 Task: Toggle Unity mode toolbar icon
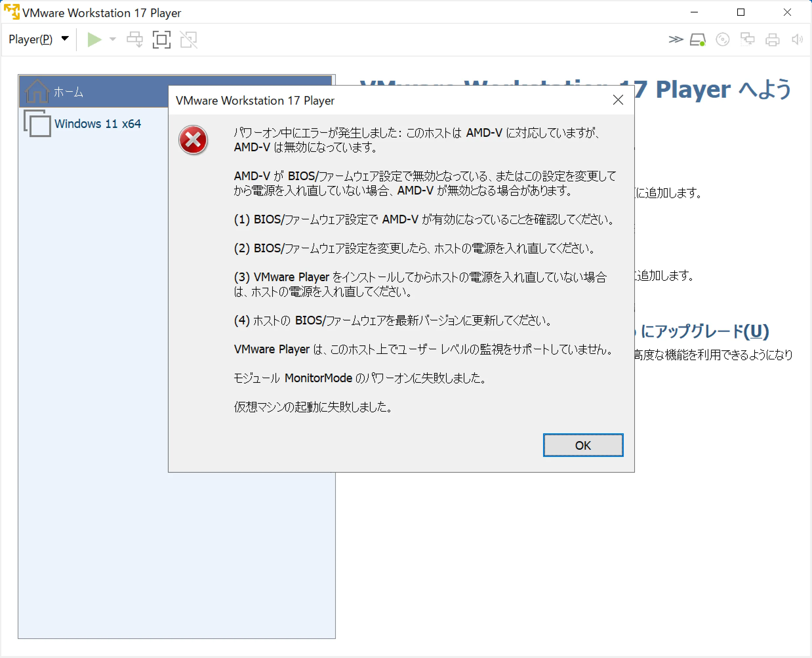click(188, 39)
